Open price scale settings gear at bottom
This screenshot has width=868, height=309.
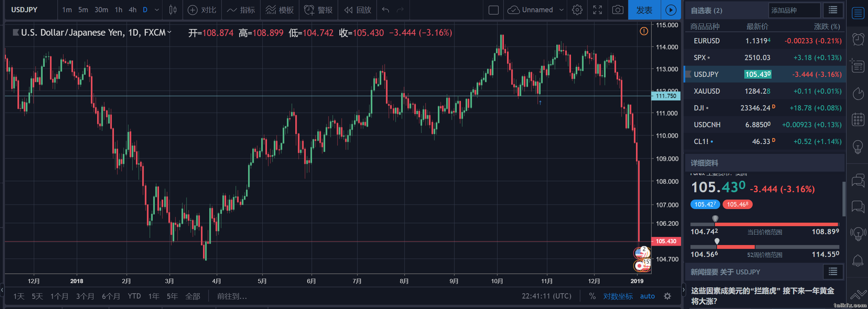tap(667, 296)
